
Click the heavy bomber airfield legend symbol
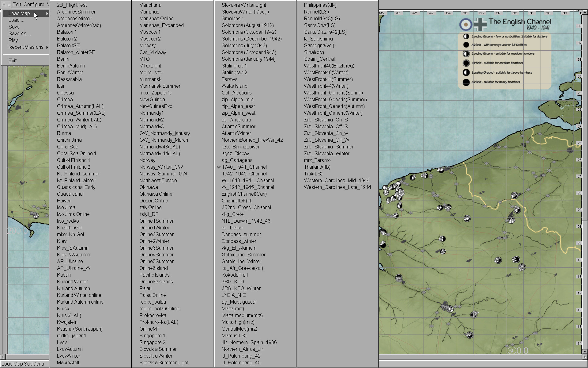pyautogui.click(x=466, y=82)
